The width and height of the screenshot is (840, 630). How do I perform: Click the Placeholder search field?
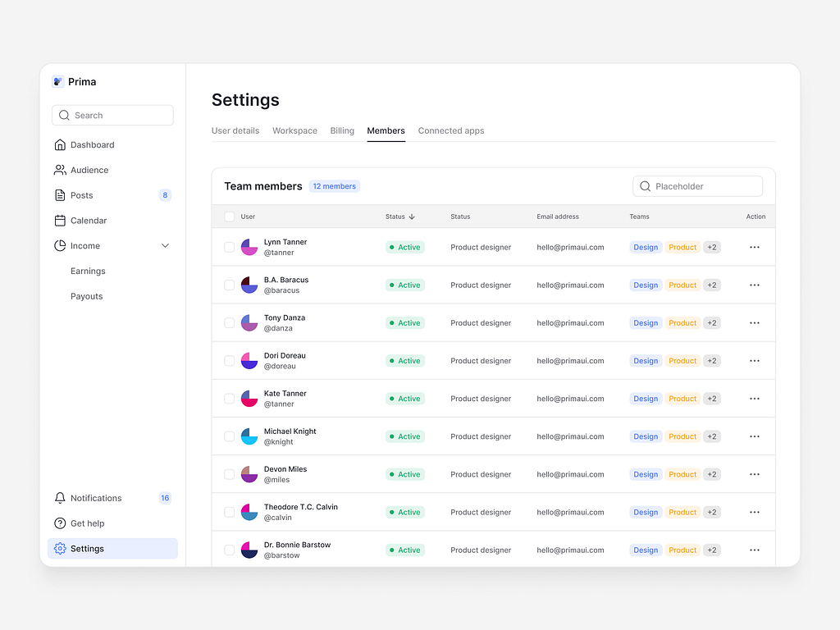point(697,186)
